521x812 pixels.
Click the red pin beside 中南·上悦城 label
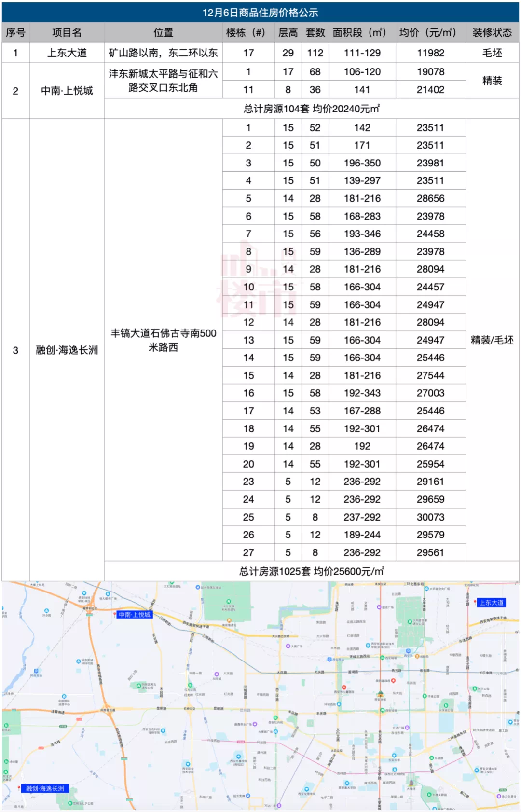115,615
